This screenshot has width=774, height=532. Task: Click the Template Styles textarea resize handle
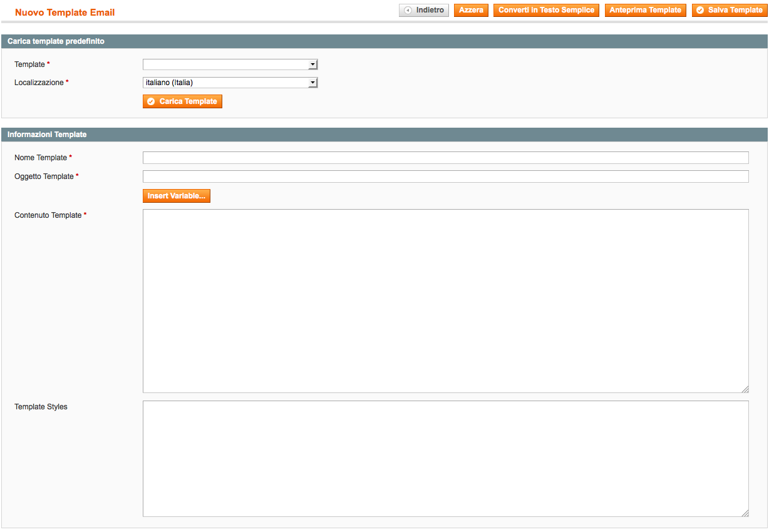pos(745,513)
